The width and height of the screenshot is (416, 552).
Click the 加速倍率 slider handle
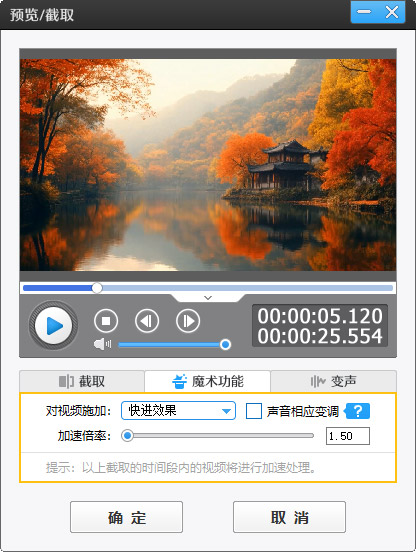coord(127,436)
